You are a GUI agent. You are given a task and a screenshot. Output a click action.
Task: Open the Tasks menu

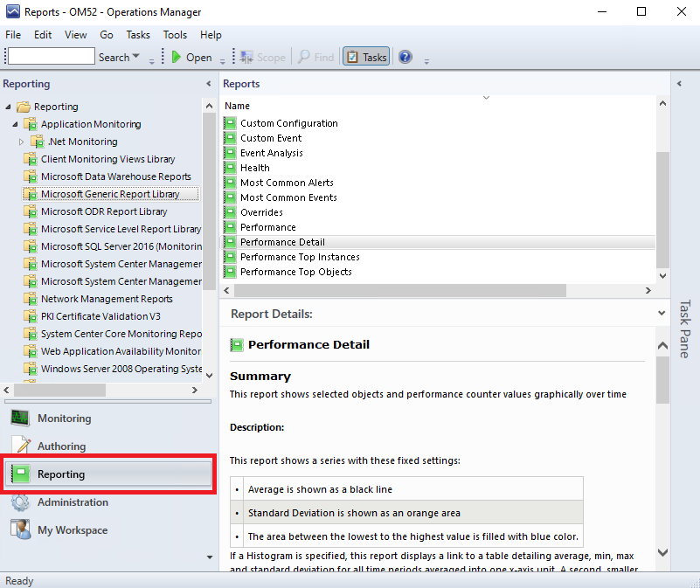138,35
